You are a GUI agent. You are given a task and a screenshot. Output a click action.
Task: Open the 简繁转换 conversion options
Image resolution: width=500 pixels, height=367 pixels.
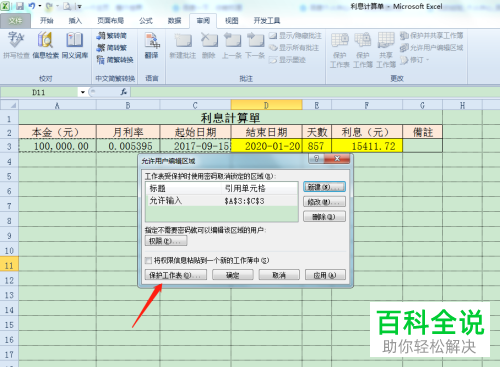pyautogui.click(x=115, y=60)
